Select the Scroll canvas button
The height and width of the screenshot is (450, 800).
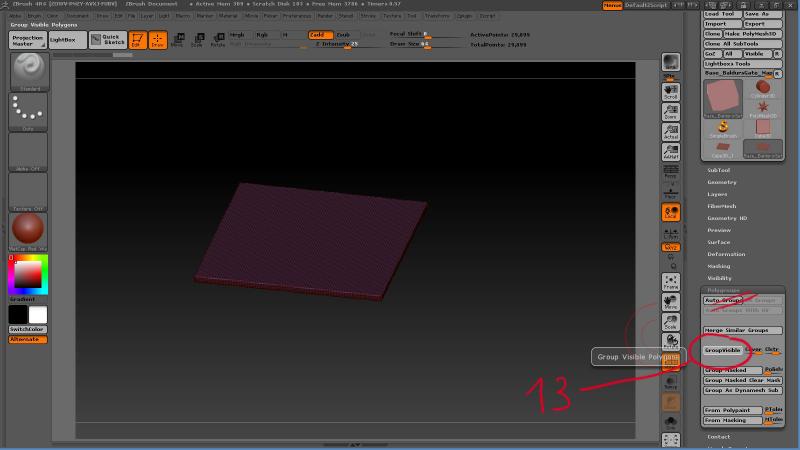pos(670,92)
